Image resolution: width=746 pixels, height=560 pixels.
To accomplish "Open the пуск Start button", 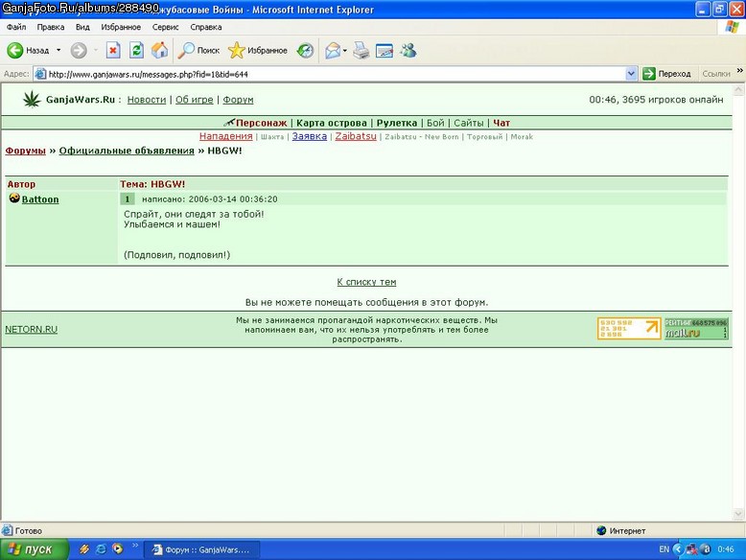I will point(34,549).
